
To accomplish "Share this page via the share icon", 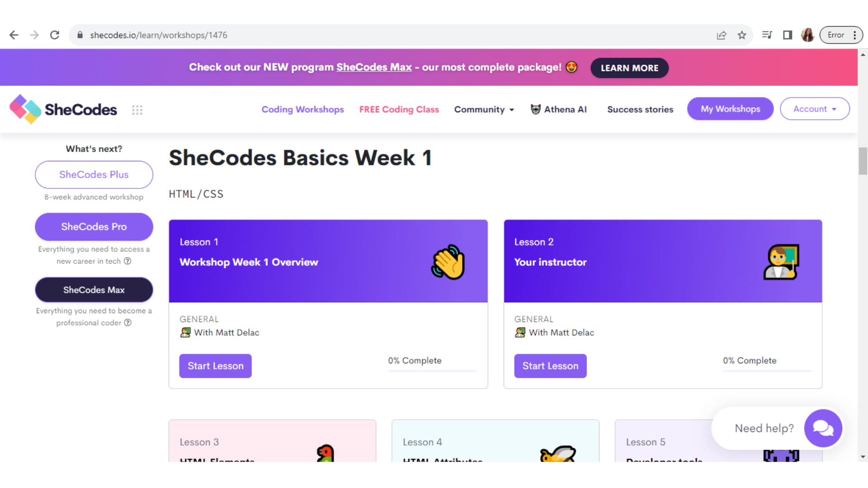I will 722,35.
